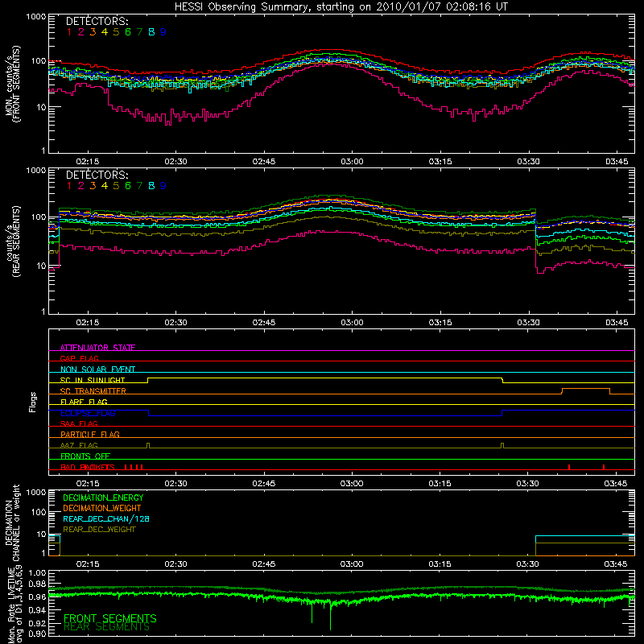Select orange detector 3 in front segments legend

click(93, 32)
